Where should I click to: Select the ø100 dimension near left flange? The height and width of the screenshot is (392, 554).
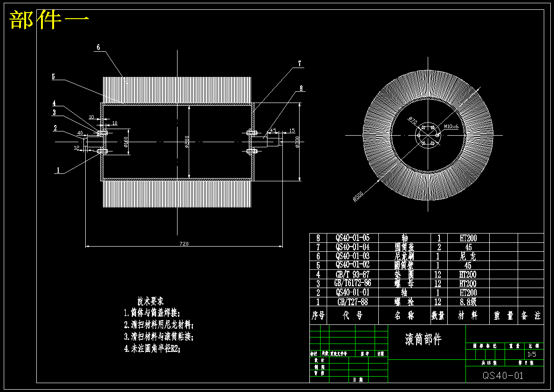(x=125, y=141)
